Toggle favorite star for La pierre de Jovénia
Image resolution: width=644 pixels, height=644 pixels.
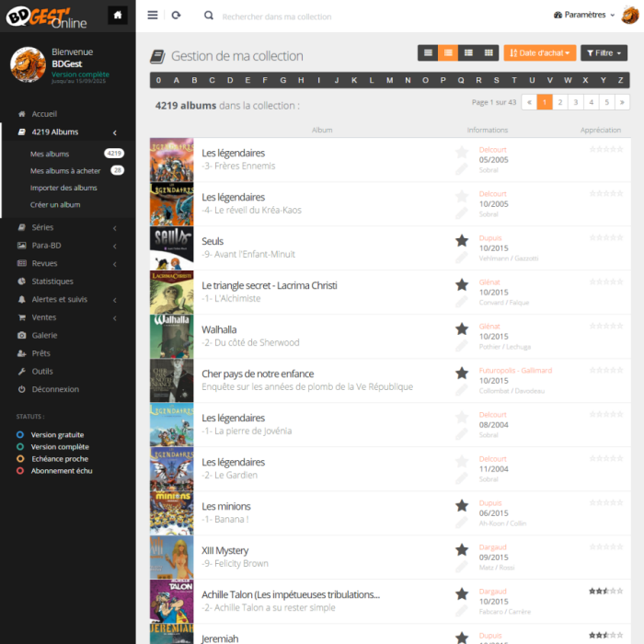pos(462,417)
